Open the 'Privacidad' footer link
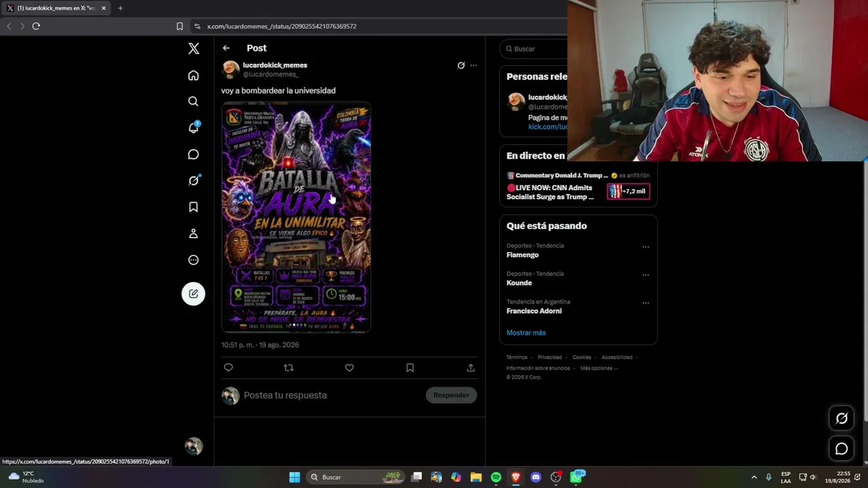This screenshot has height=488, width=868. (550, 357)
